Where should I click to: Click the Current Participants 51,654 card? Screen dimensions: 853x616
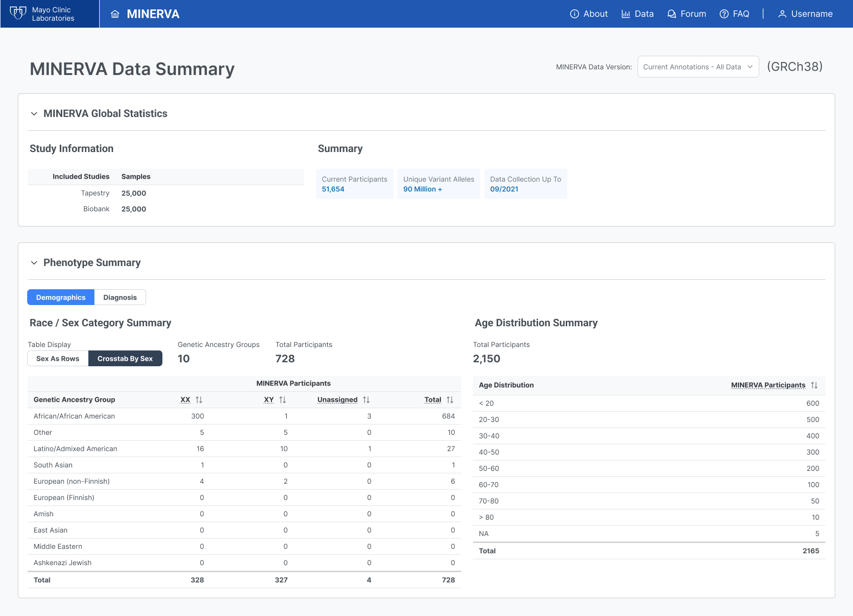(354, 184)
